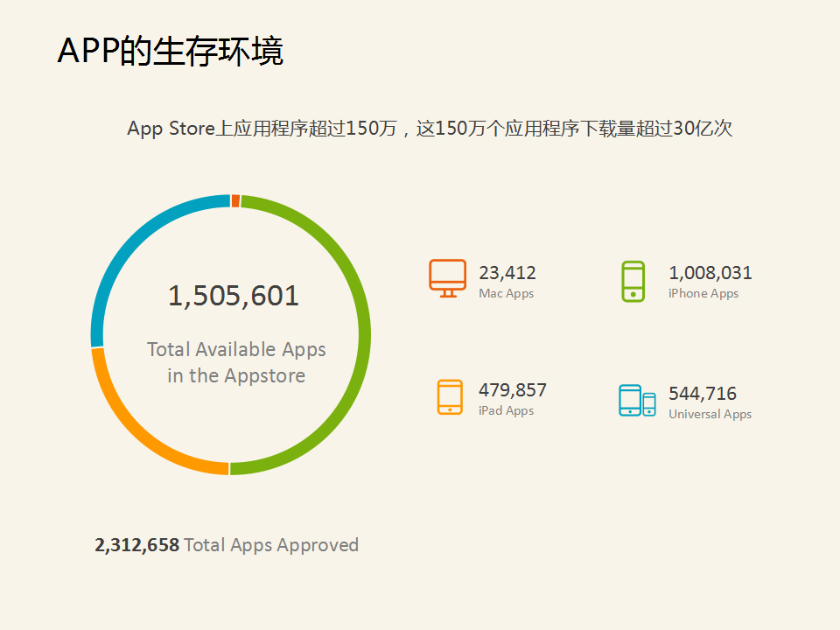Click the 'iPad Apps' label
The width and height of the screenshot is (840, 630).
(x=507, y=411)
